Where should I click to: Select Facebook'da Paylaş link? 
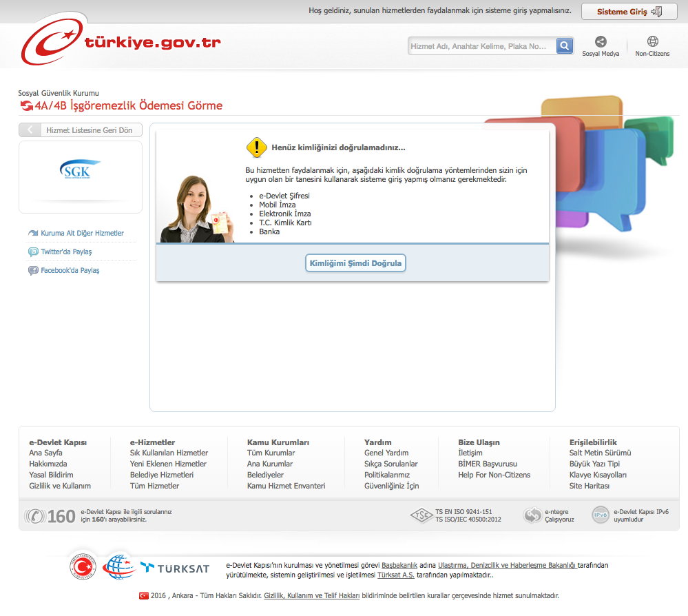click(x=70, y=271)
